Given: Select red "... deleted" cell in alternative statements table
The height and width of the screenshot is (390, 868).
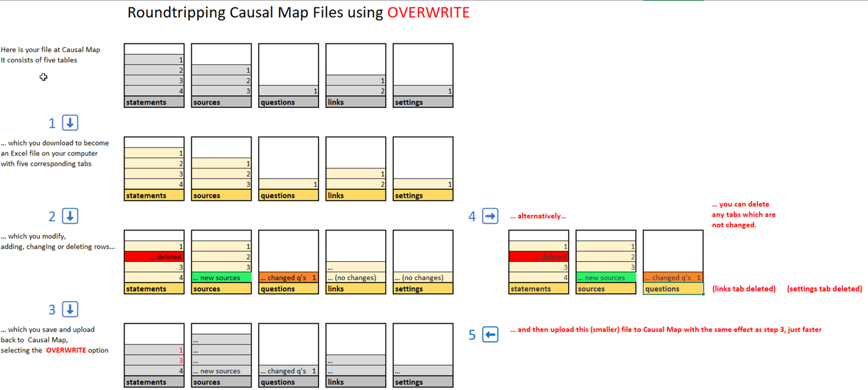Looking at the screenshot, I should pyautogui.click(x=538, y=257).
